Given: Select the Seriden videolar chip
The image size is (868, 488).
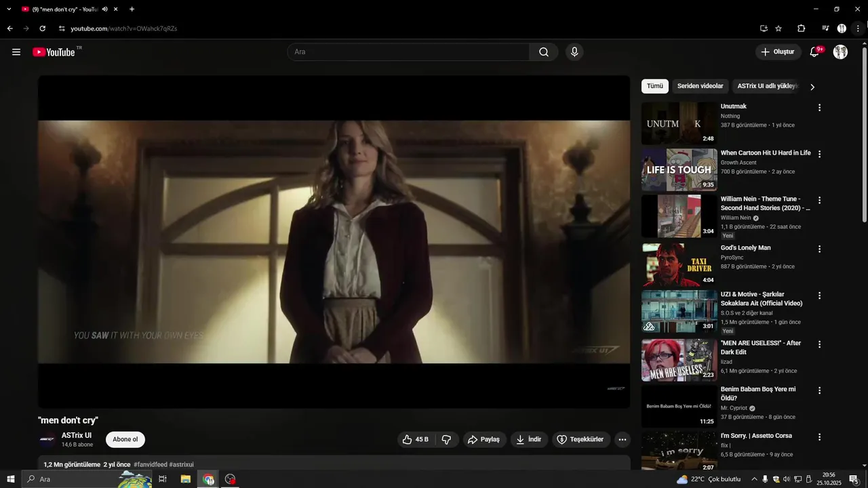Looking at the screenshot, I should pyautogui.click(x=700, y=86).
